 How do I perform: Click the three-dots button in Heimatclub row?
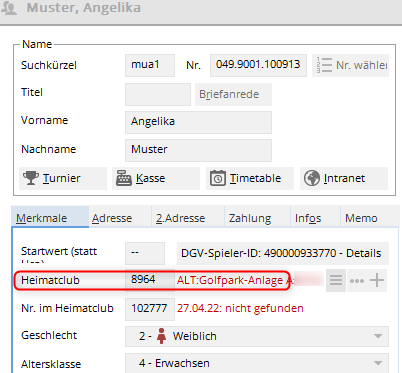click(x=357, y=281)
